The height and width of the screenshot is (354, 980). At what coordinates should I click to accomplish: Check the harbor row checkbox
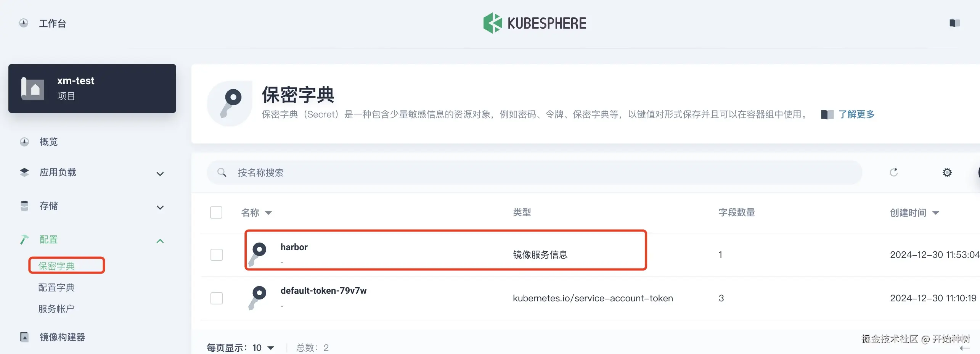217,255
